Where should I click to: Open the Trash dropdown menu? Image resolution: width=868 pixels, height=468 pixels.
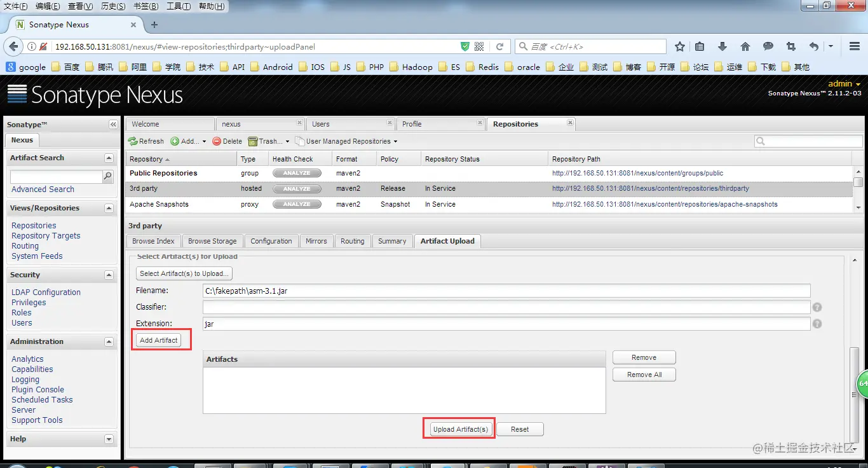(x=269, y=141)
